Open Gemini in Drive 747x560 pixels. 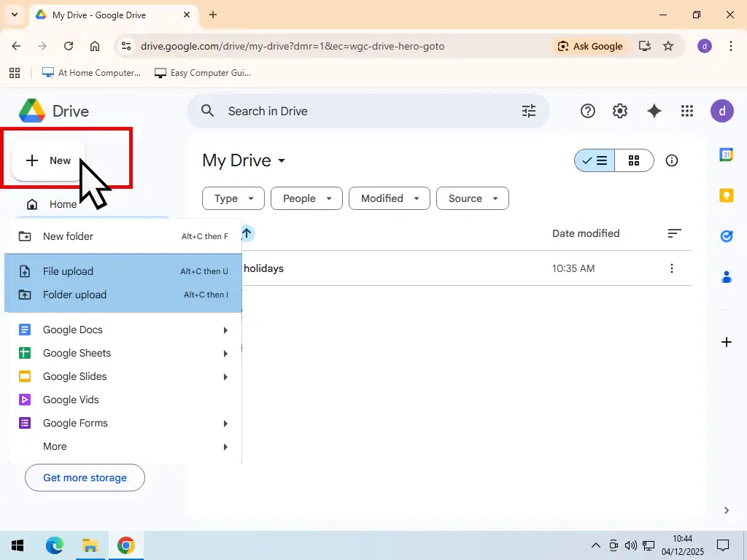click(x=654, y=111)
